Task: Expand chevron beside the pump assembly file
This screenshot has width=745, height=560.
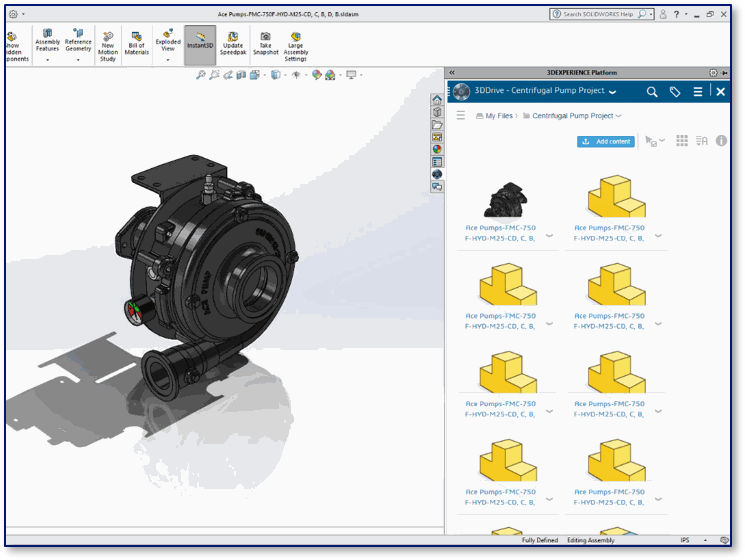Action: point(550,235)
